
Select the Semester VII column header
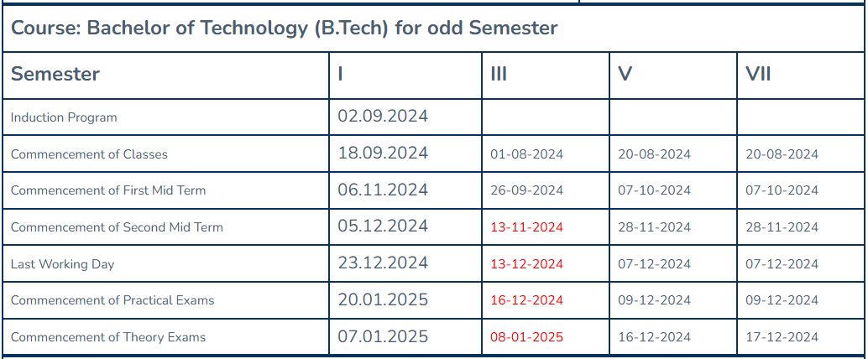coord(758,74)
